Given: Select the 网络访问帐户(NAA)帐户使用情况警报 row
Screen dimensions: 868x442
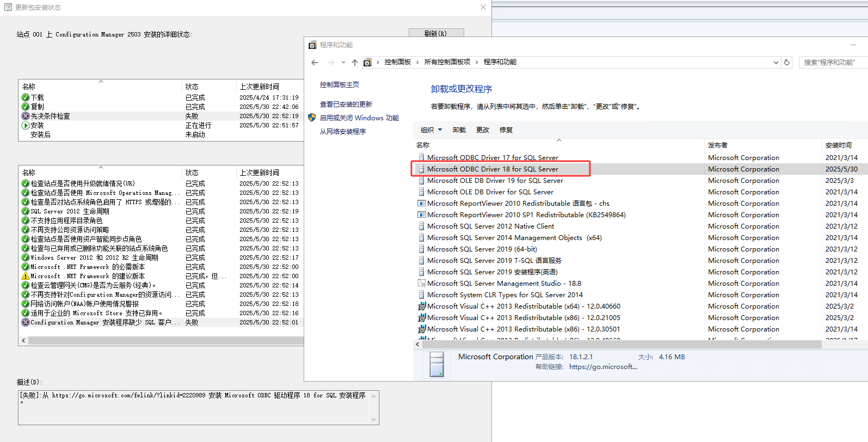Looking at the screenshot, I should coord(161,304).
